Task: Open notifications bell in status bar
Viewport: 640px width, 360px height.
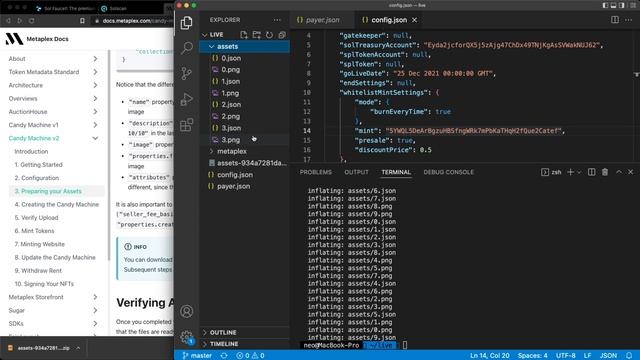Action: [x=629, y=356]
